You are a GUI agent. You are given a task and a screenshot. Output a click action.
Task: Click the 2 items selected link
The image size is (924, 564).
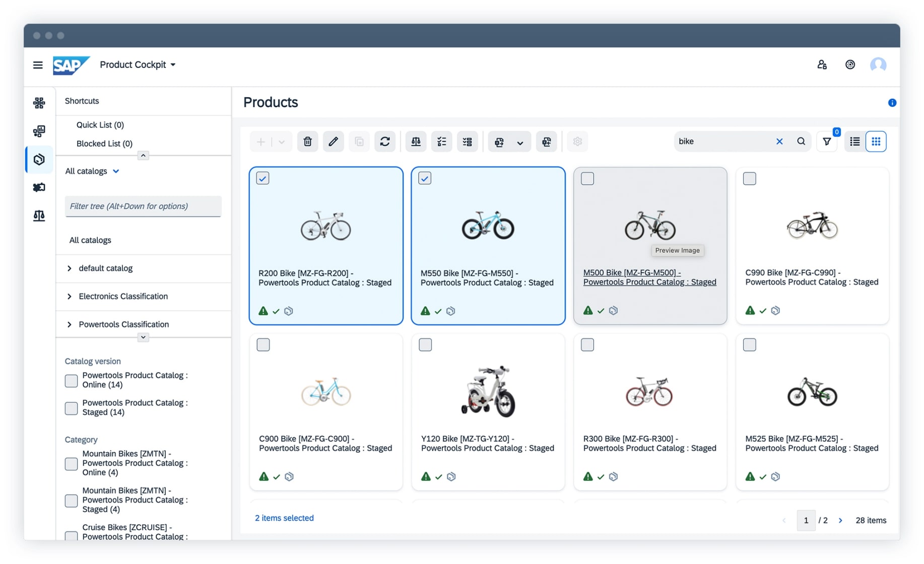[x=284, y=518]
